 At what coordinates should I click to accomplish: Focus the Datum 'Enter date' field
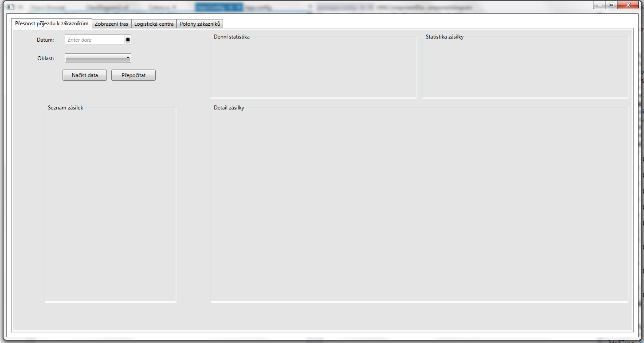point(95,40)
